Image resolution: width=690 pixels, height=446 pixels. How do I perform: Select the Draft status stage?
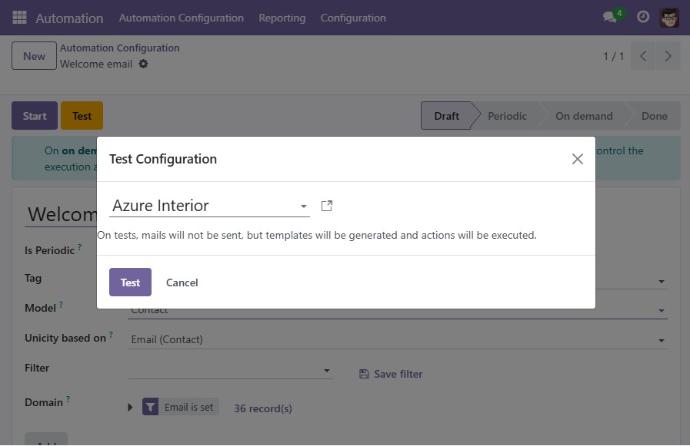pos(447,116)
